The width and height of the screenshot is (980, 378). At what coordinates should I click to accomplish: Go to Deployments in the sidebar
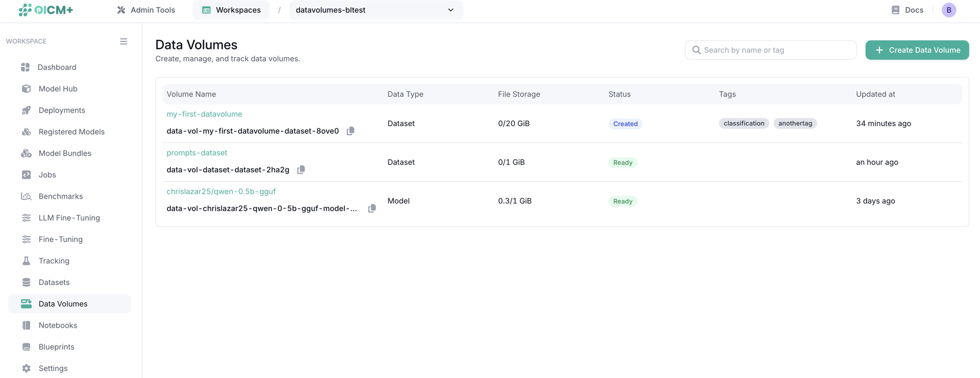[62, 110]
